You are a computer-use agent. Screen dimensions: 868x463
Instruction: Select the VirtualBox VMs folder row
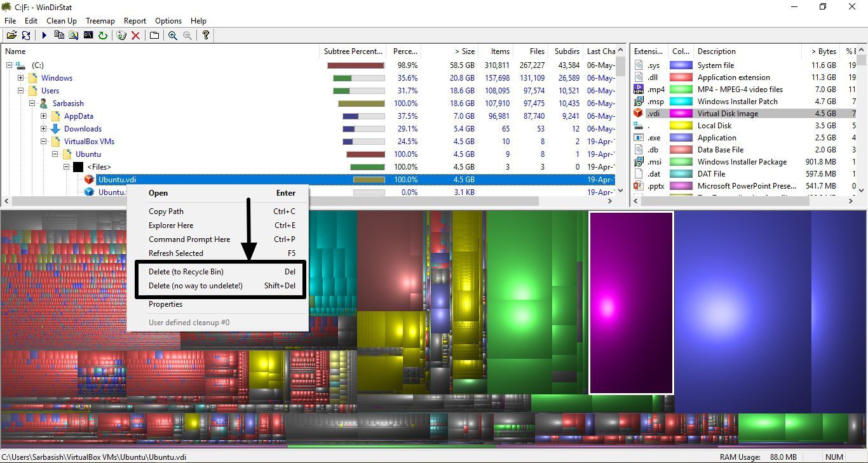coord(308,142)
